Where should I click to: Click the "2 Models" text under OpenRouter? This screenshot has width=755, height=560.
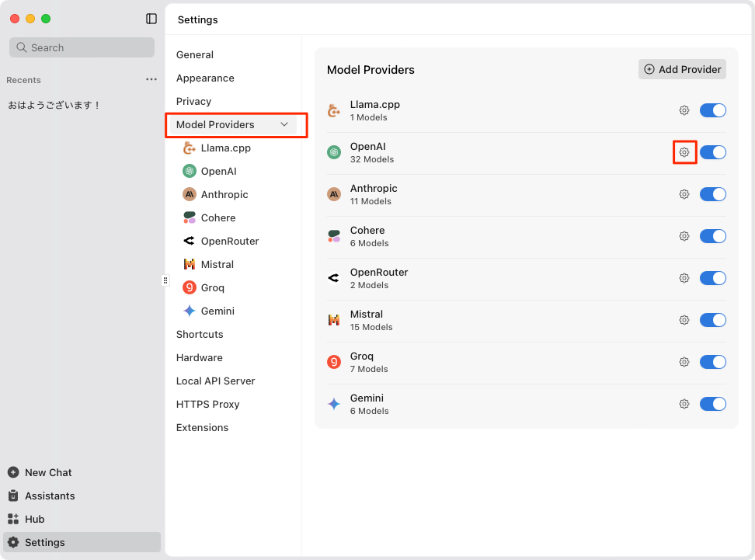pos(369,285)
